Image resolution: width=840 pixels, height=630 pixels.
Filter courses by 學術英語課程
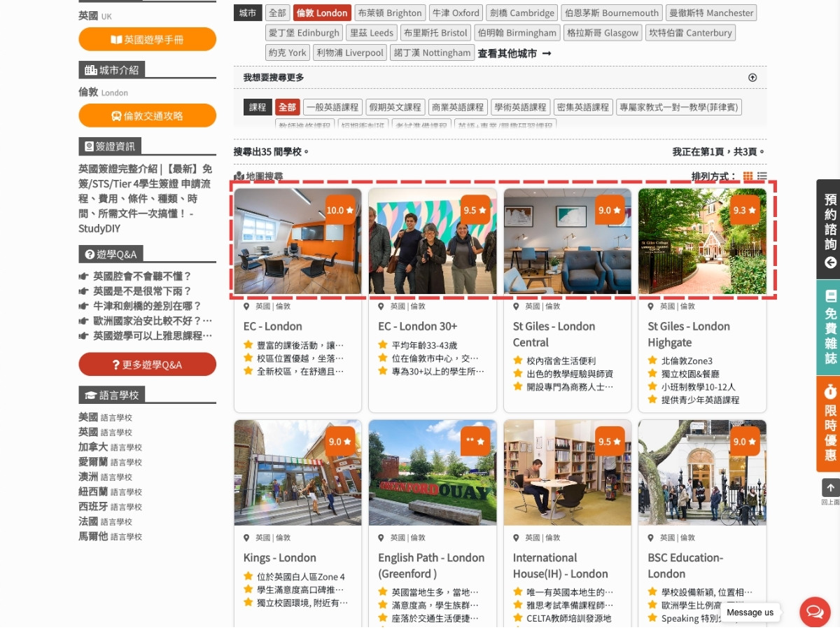point(520,107)
